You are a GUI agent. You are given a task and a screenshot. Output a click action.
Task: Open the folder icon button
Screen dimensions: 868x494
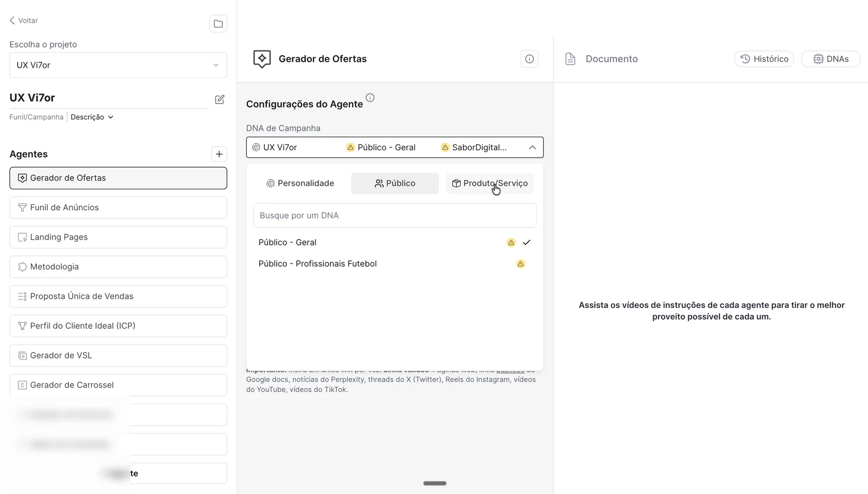(x=218, y=24)
